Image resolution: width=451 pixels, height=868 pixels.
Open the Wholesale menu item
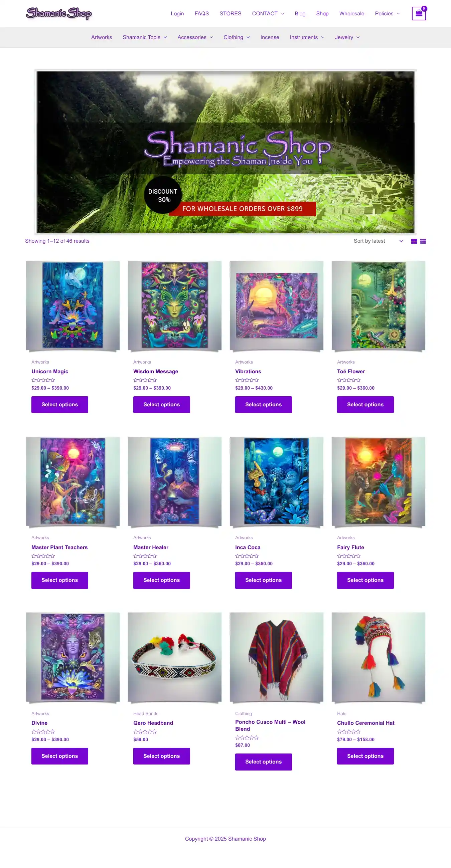coord(351,13)
